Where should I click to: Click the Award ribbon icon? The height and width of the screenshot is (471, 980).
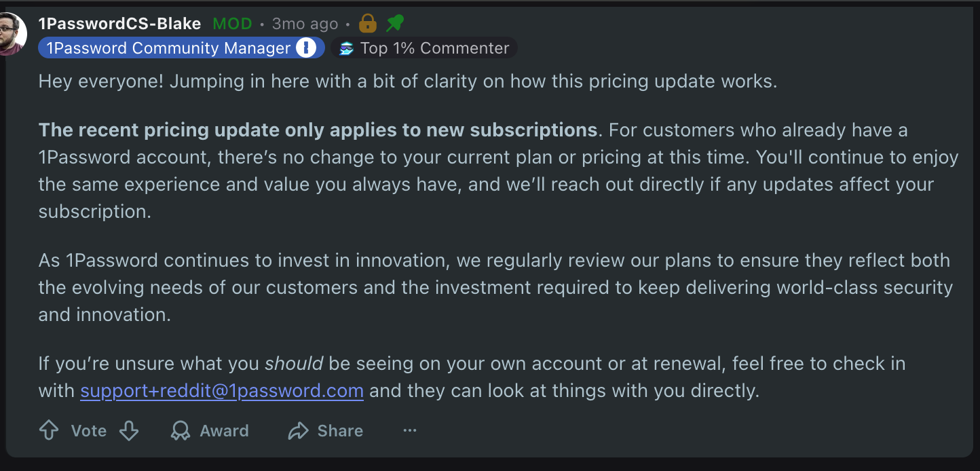(x=181, y=431)
